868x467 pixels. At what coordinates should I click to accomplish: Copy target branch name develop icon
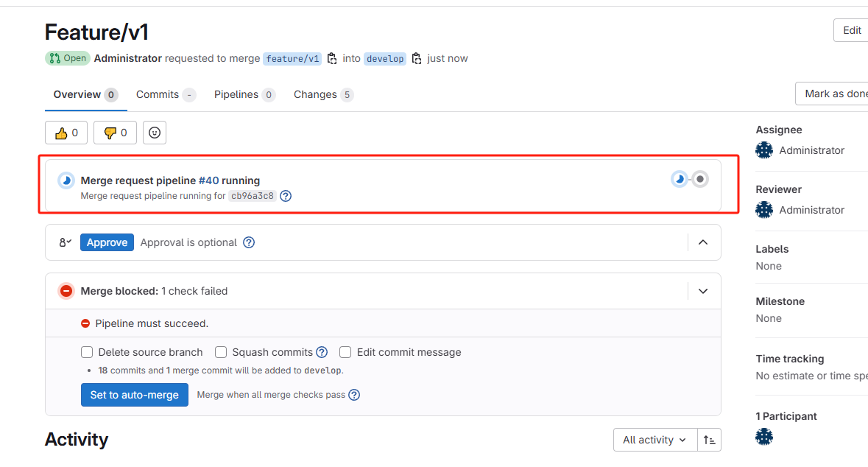(x=416, y=59)
